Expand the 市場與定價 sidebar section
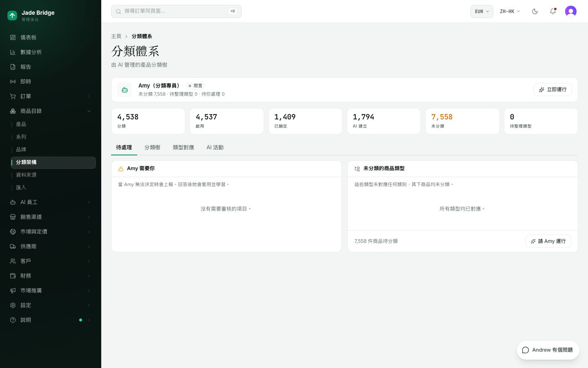Viewport: 588px width, 368px height. [51, 231]
